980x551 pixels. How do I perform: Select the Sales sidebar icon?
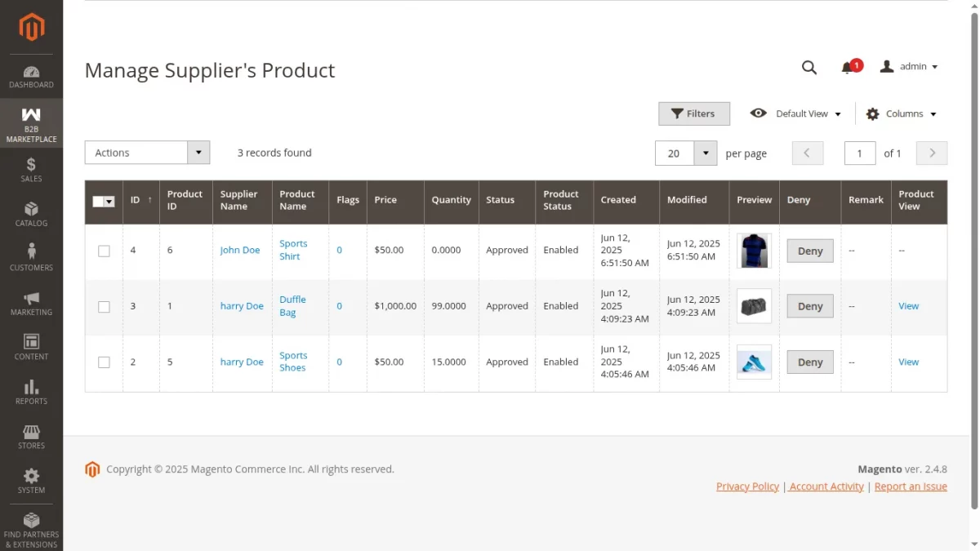[31, 169]
